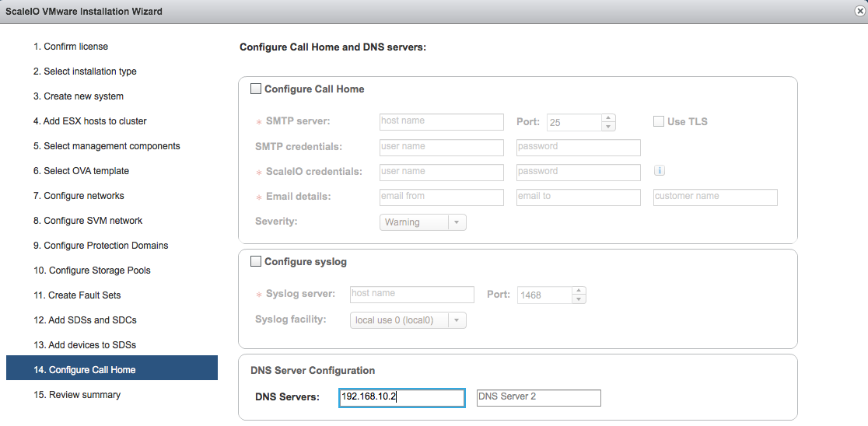Jump to step 4 Add ESX hosts

89,121
